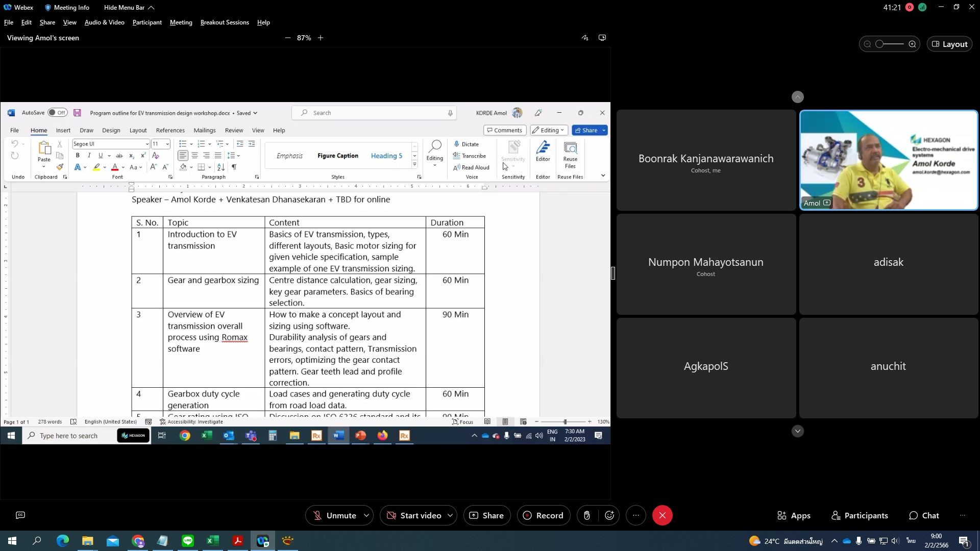Click bullets list icon in Word
980x551 pixels.
183,144
